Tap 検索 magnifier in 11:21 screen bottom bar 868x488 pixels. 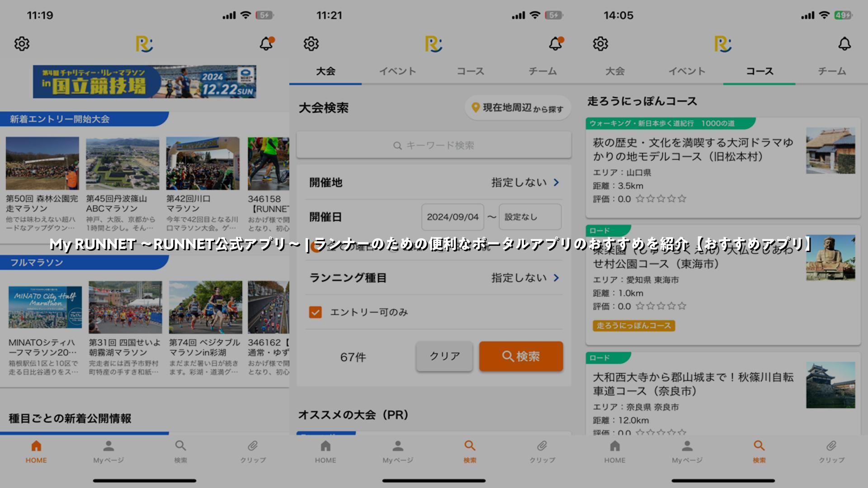(470, 451)
